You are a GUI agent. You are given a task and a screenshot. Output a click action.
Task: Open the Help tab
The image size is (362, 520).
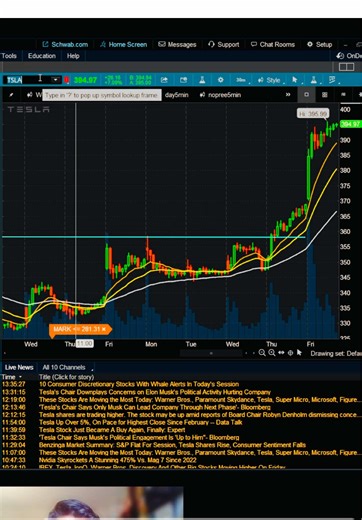73,56
